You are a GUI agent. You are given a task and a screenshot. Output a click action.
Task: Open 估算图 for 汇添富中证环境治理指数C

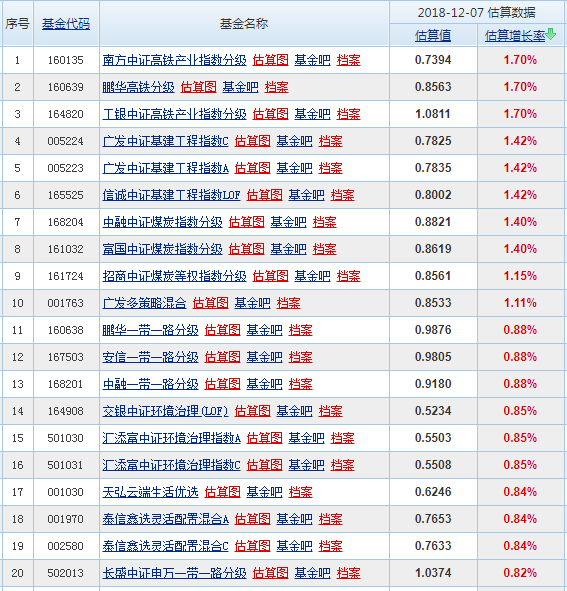tap(264, 465)
